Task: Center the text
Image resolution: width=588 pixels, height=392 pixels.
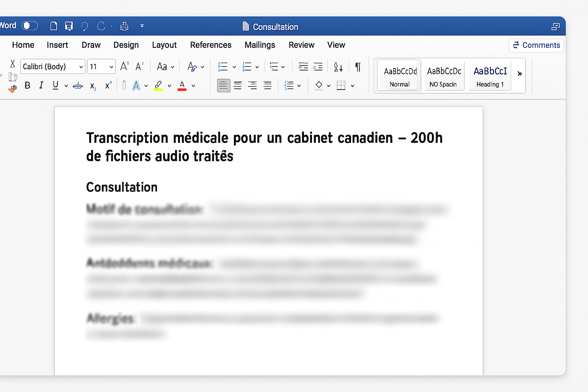Action: pos(238,85)
